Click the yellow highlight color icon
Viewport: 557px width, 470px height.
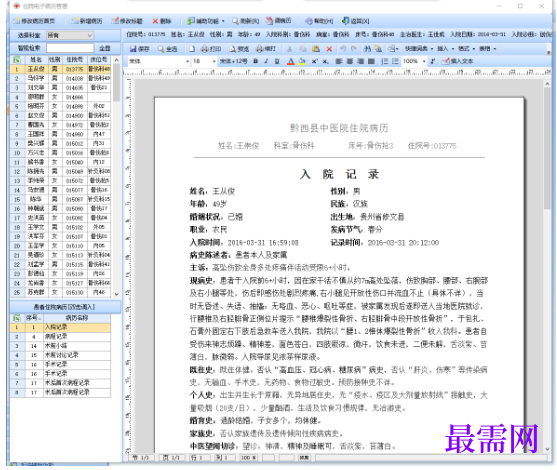tap(302, 61)
